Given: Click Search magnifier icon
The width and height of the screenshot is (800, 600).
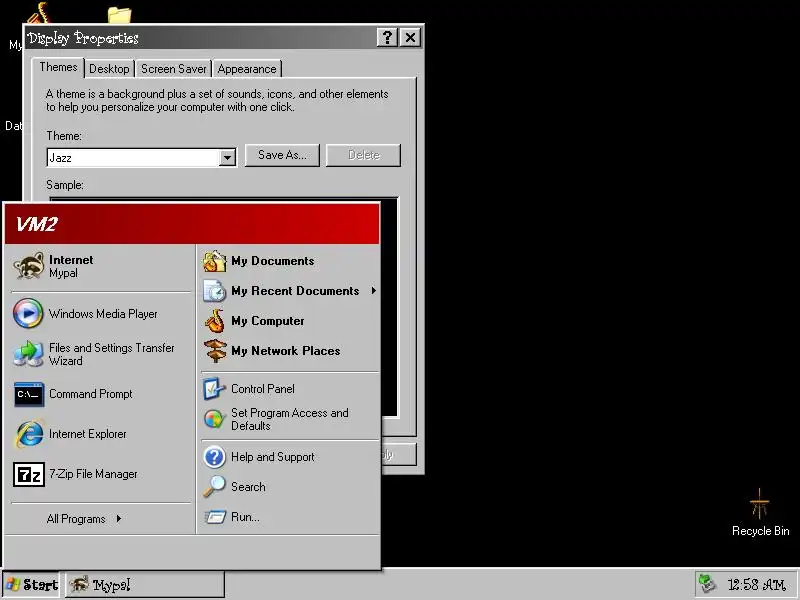Looking at the screenshot, I should click(214, 486).
